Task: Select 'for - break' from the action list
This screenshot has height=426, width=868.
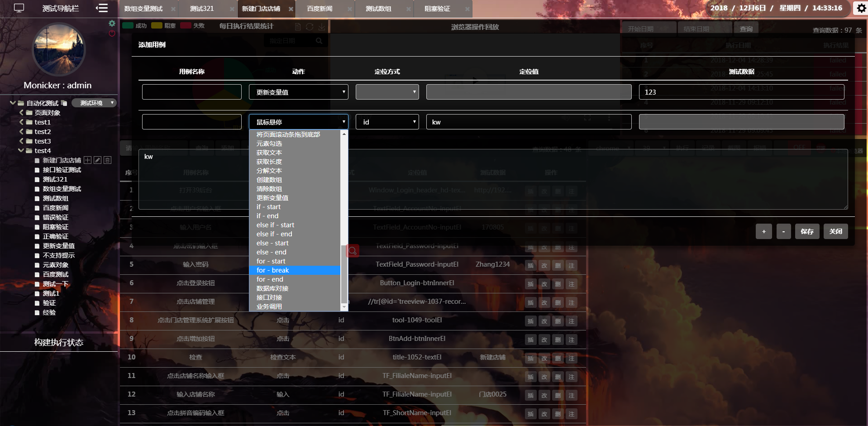Action: pos(295,270)
